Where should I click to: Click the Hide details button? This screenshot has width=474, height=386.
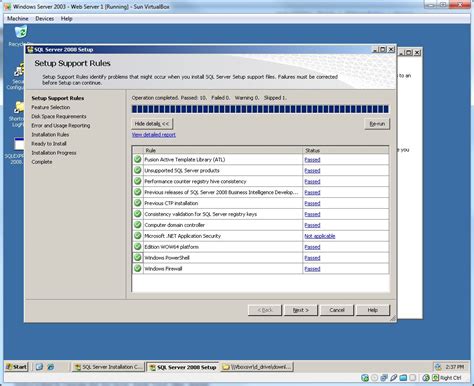tap(152, 124)
